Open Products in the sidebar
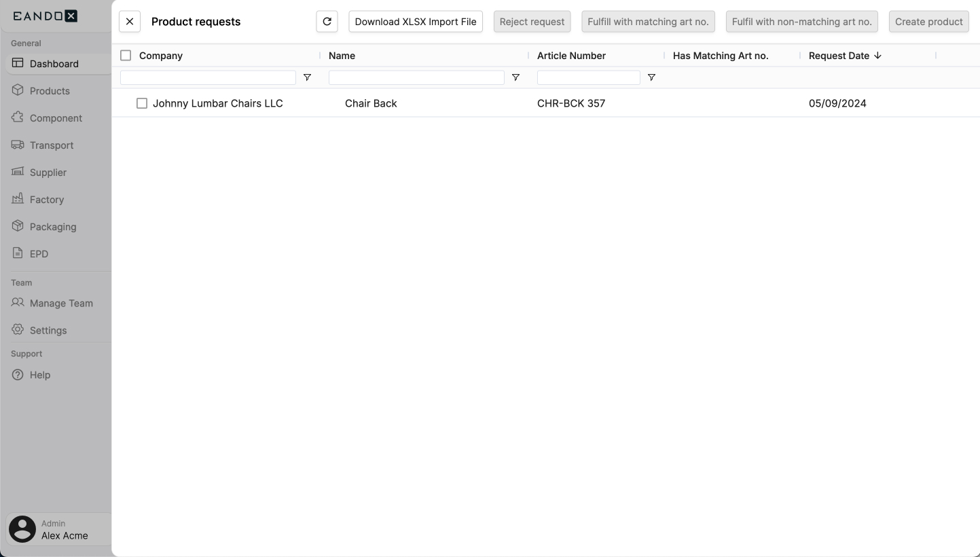980x557 pixels. [x=50, y=91]
